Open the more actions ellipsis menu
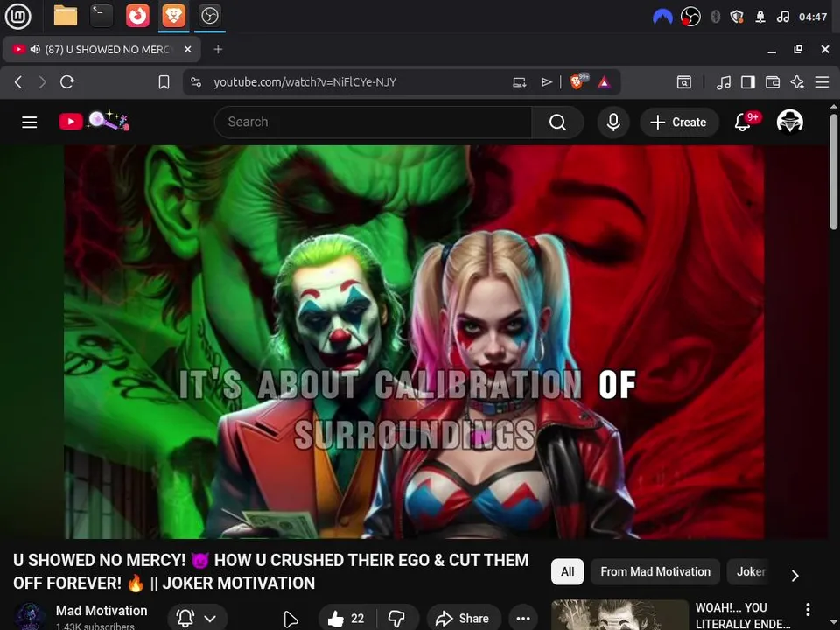Viewport: 840px width, 630px height. [x=523, y=619]
